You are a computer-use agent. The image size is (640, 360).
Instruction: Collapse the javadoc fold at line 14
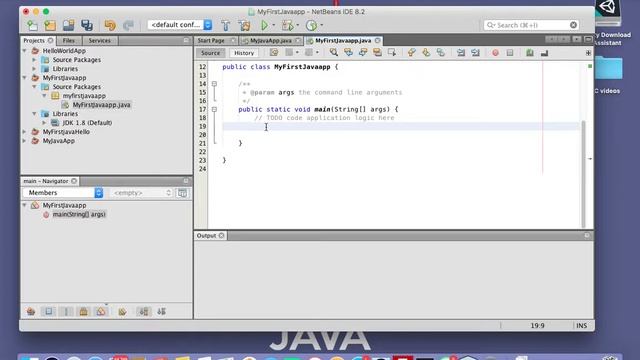point(214,84)
